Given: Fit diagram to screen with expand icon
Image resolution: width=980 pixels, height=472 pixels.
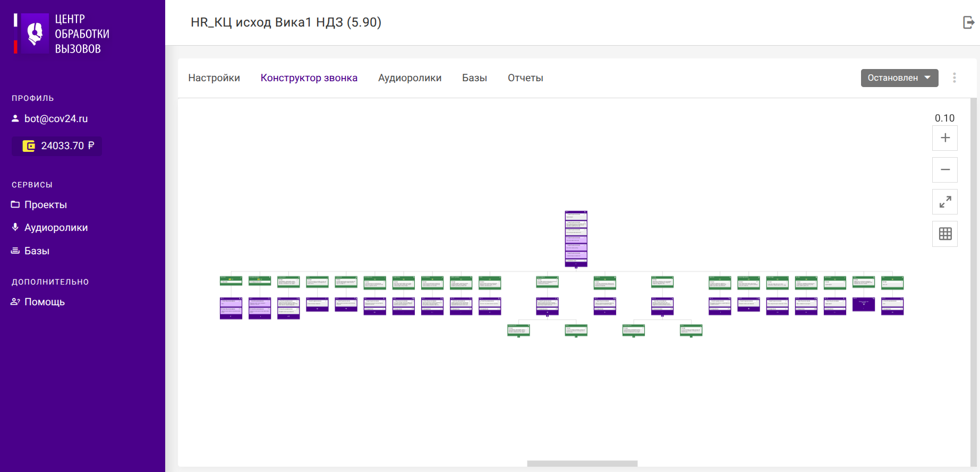Looking at the screenshot, I should [945, 202].
